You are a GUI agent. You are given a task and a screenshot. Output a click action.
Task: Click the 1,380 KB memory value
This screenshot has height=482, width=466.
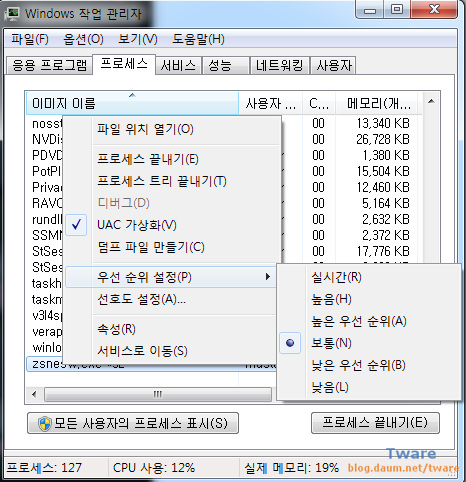[x=386, y=156]
